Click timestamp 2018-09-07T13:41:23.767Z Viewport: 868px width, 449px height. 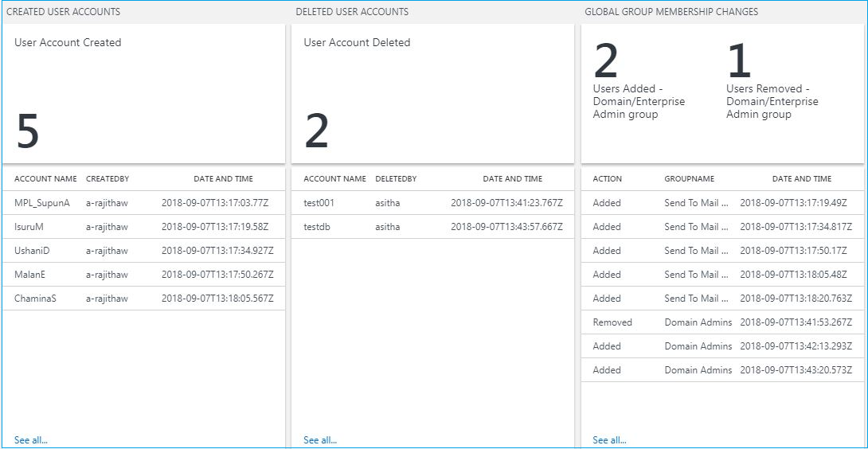507,203
